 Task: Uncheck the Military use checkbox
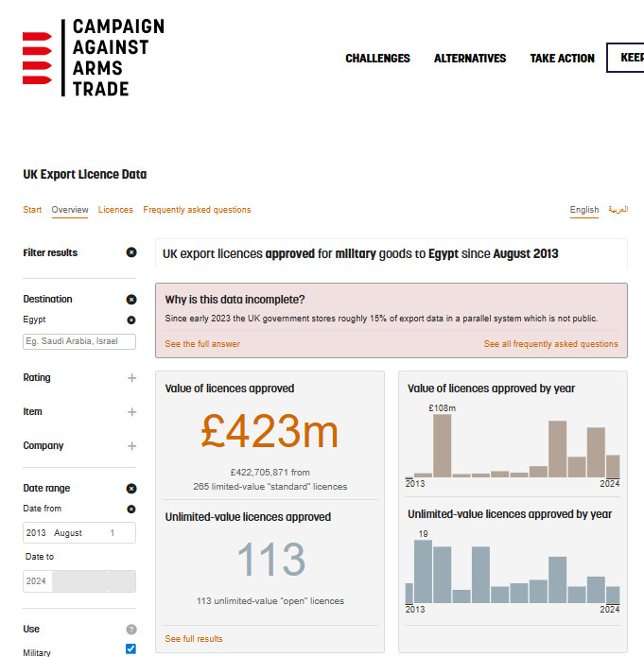131,648
